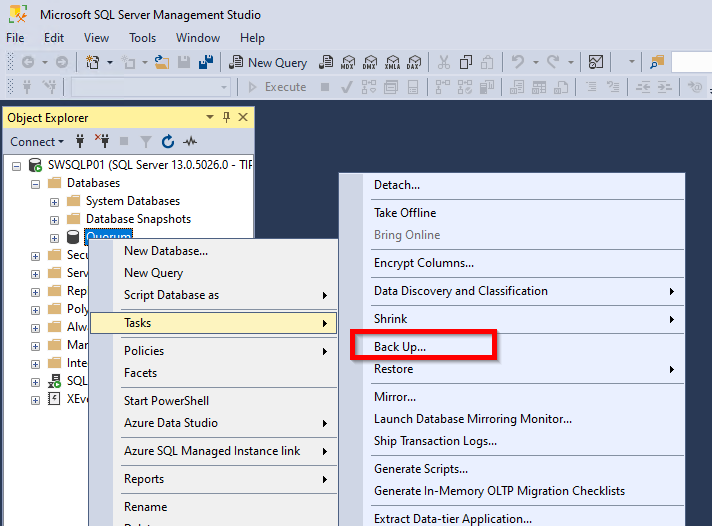Open Object Explorer window position dropdown

[x=210, y=117]
